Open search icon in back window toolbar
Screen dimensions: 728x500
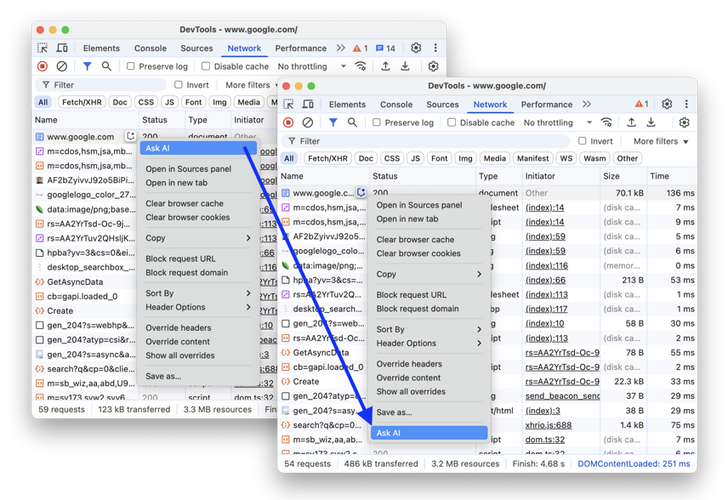pyautogui.click(x=106, y=66)
